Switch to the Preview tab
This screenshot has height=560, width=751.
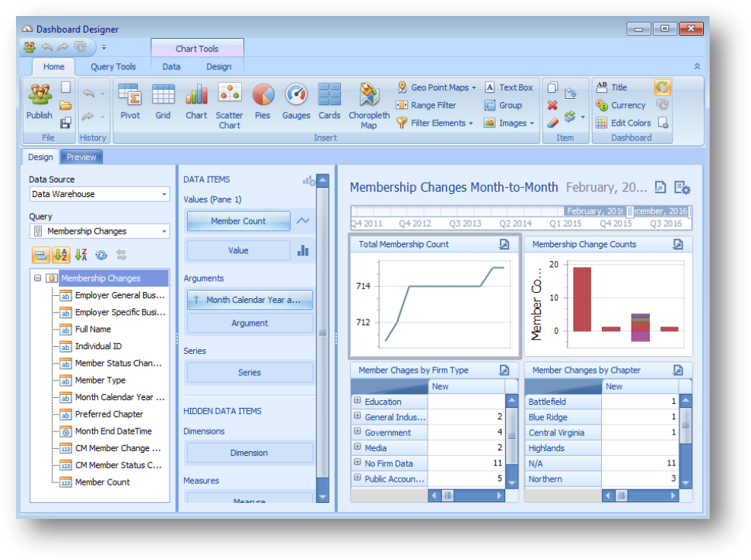click(81, 157)
